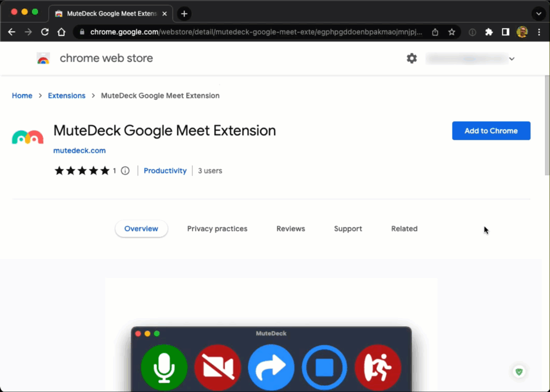
Task: View site security lock info
Action: tap(82, 32)
